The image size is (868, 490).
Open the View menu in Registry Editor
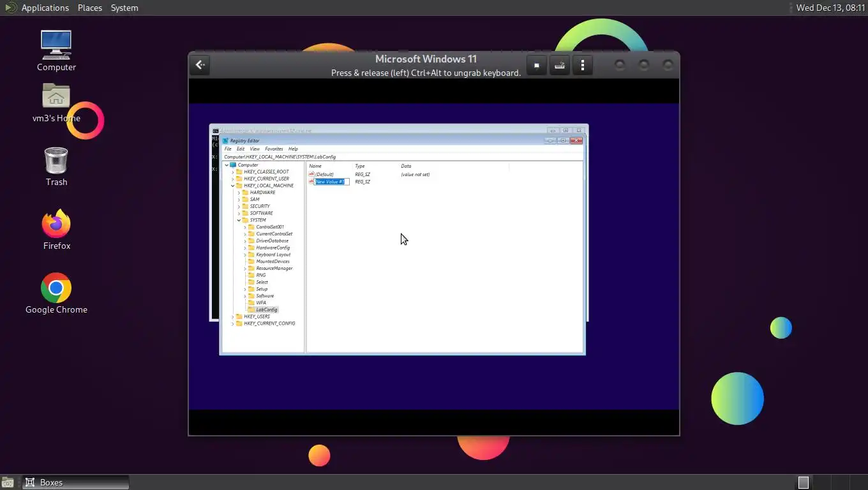[255, 149]
